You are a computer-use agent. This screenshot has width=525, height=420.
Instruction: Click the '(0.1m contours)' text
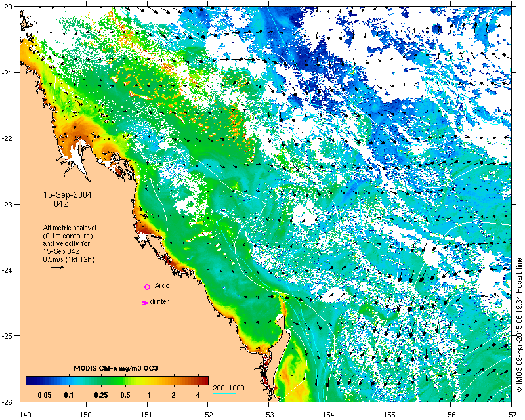[68, 236]
